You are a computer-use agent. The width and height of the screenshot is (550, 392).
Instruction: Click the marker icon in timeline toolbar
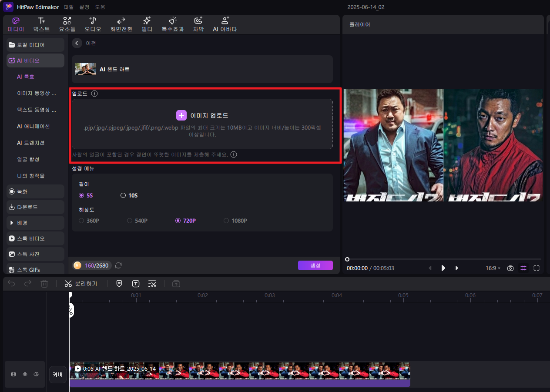[x=119, y=284]
